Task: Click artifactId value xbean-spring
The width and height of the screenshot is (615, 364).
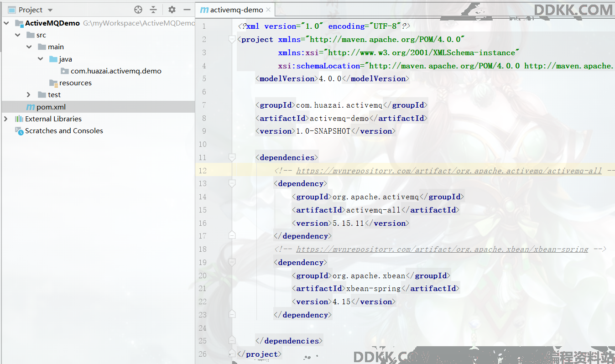Action: coord(374,288)
